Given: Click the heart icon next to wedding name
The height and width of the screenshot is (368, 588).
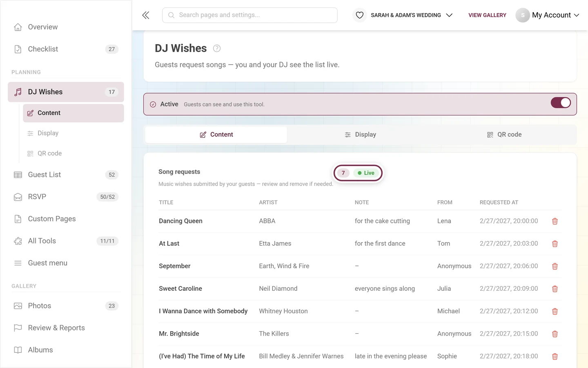Looking at the screenshot, I should [x=359, y=15].
